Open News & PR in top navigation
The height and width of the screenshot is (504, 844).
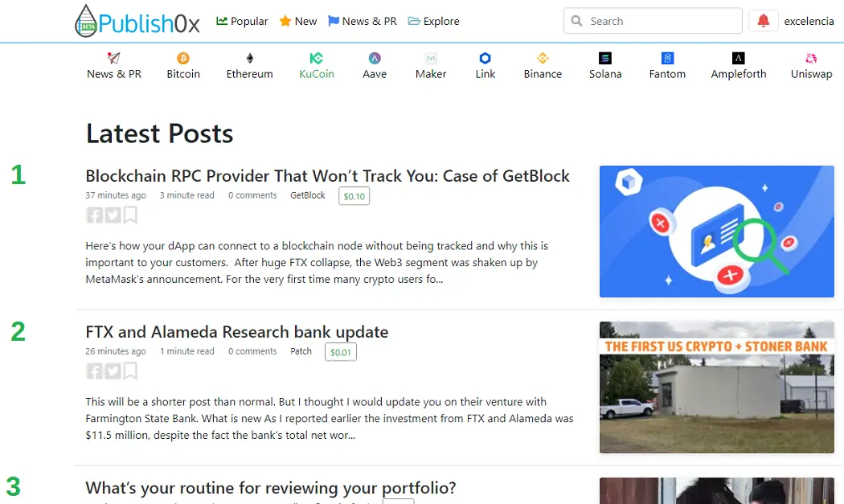pos(363,21)
